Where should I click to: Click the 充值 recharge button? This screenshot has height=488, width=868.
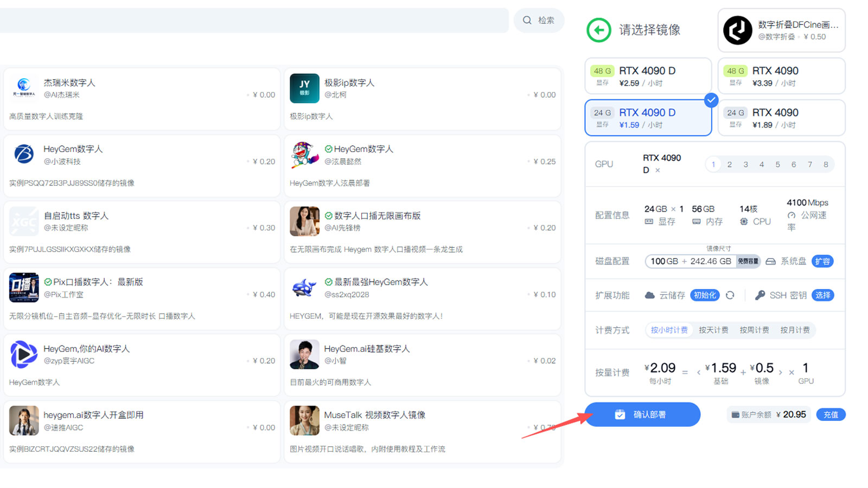click(831, 415)
